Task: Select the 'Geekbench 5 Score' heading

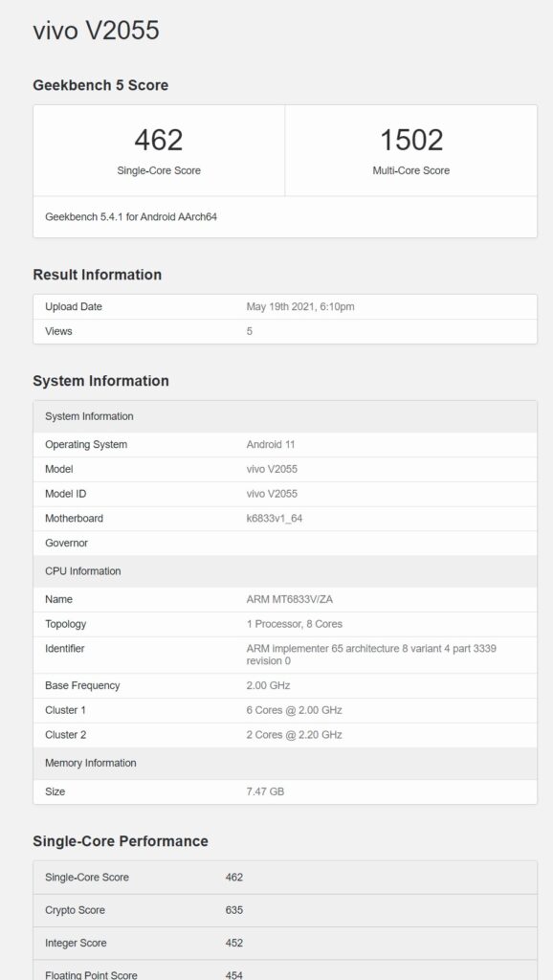Action: tap(100, 85)
